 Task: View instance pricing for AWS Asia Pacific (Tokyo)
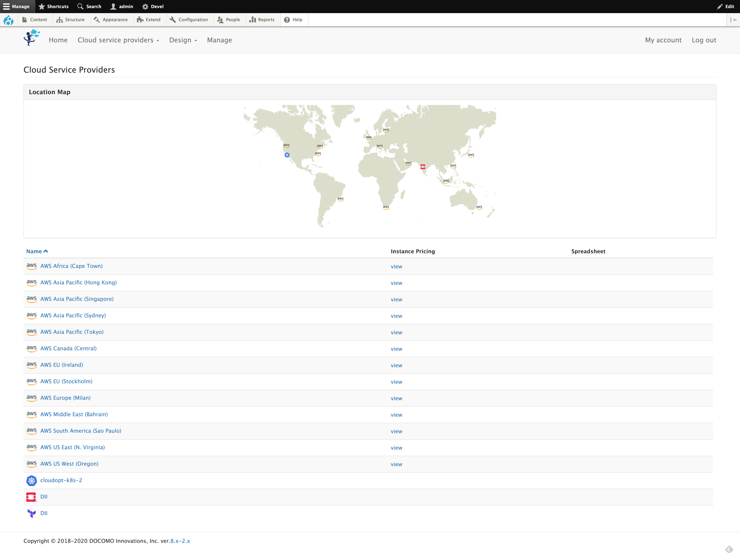(x=396, y=332)
